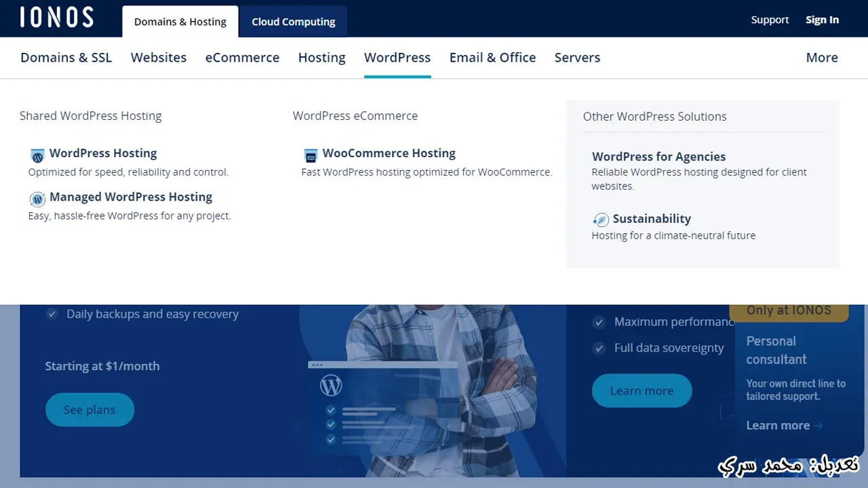Click the Sustainability leaf icon
This screenshot has height=488, width=868.
(x=601, y=220)
